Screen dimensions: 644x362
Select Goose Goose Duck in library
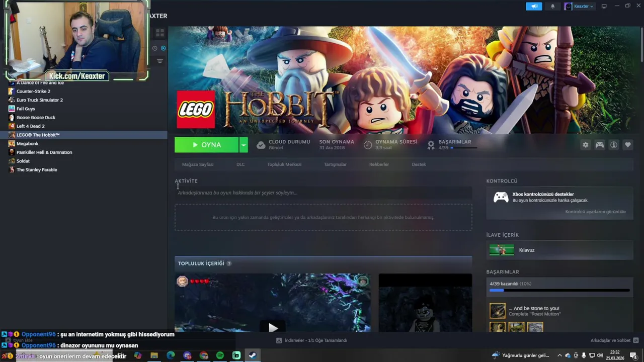pyautogui.click(x=84, y=117)
